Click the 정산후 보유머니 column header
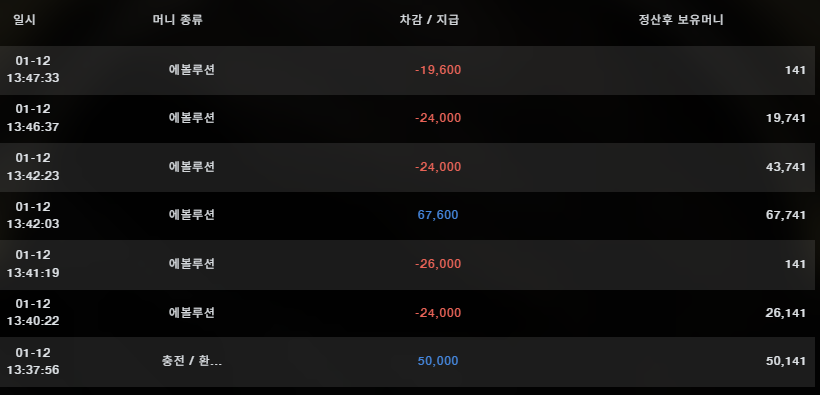Image resolution: width=820 pixels, height=395 pixels. point(681,20)
